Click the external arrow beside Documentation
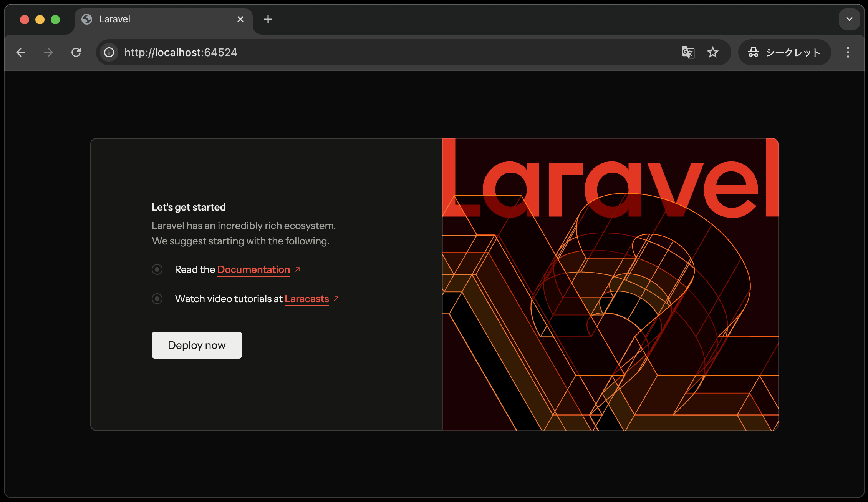 pyautogui.click(x=297, y=269)
